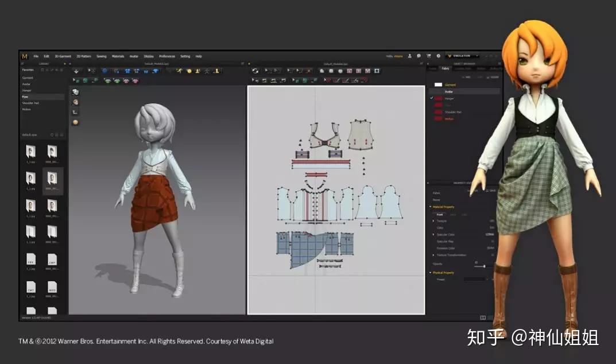The image size is (616, 364).
Task: Click the Marvelous Designer M logo icon
Action: click(x=24, y=56)
